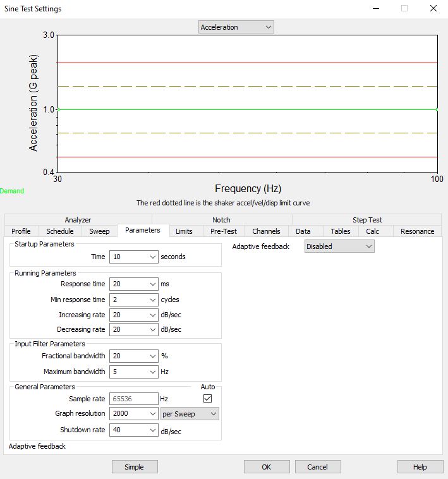Image resolution: width=448 pixels, height=479 pixels.
Task: Open the Limits tab
Action: pyautogui.click(x=184, y=231)
